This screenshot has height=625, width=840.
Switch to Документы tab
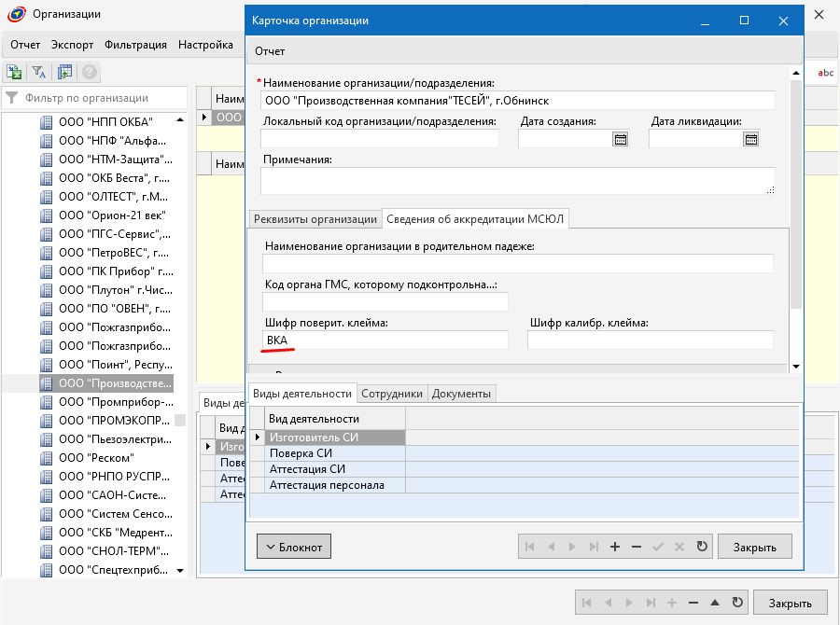tap(461, 394)
